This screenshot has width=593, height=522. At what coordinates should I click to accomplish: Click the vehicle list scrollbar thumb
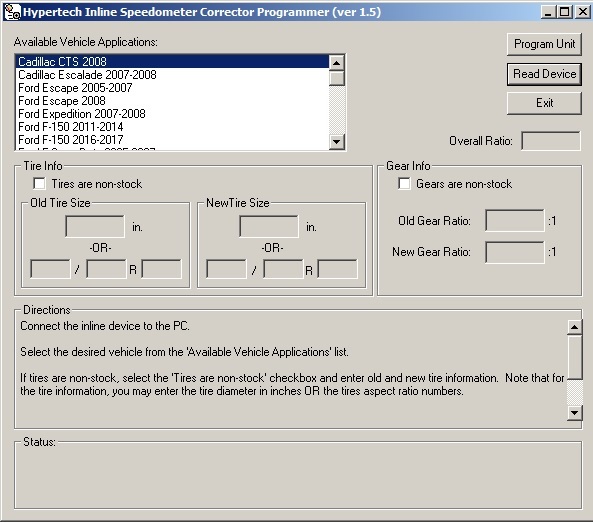pos(336,78)
